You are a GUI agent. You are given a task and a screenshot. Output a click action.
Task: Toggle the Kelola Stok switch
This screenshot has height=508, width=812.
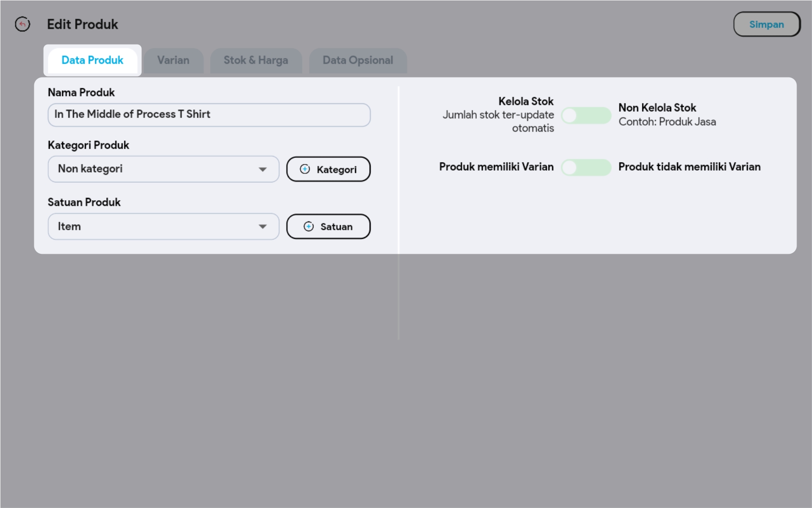click(x=586, y=116)
